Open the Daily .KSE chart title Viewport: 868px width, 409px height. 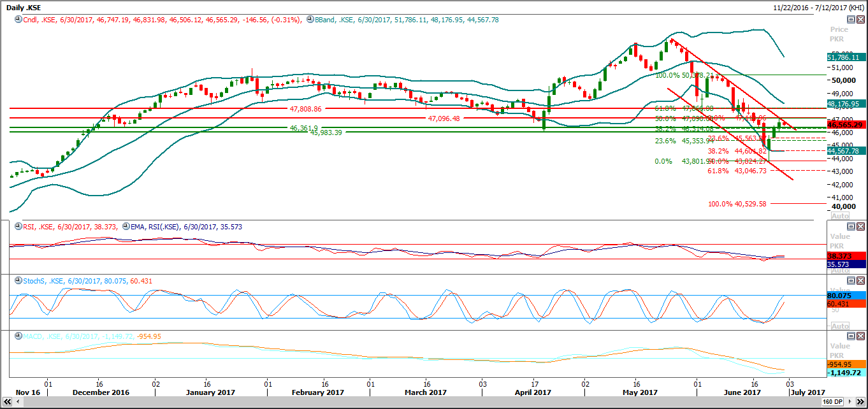pyautogui.click(x=25, y=7)
